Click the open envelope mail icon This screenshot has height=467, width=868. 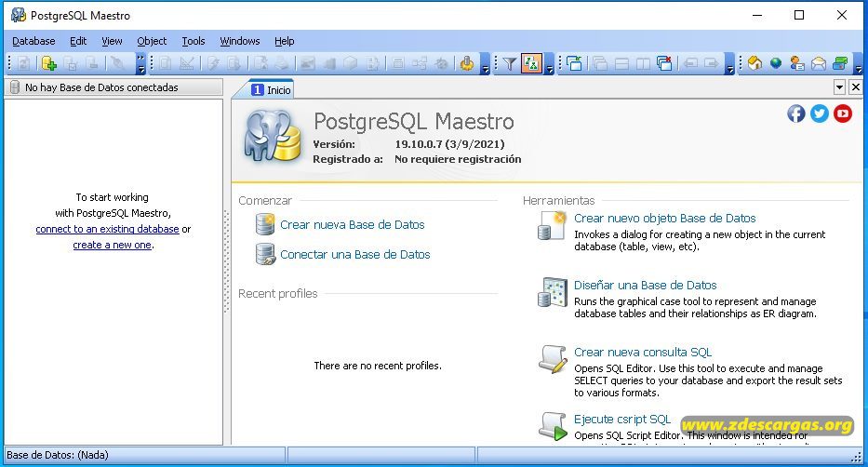coord(819,63)
